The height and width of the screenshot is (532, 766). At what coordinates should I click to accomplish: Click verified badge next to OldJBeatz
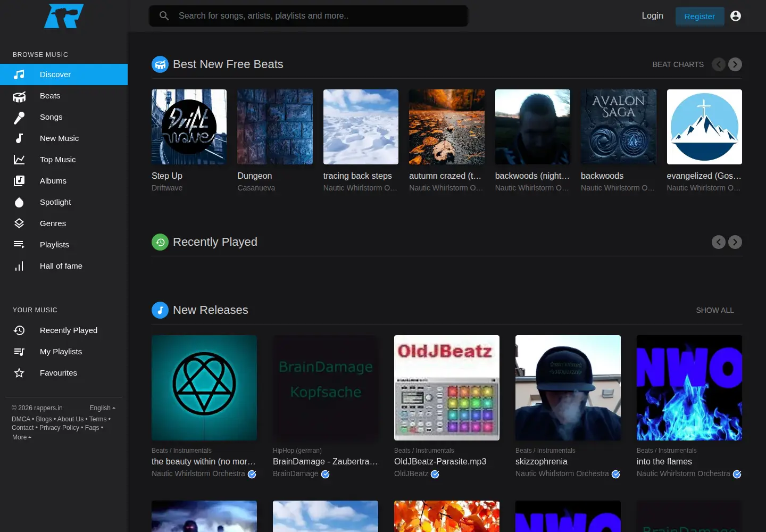point(435,474)
